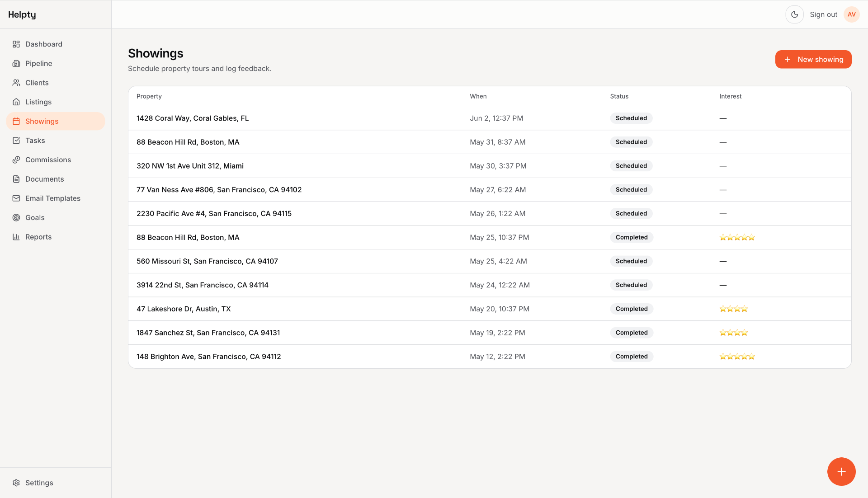This screenshot has height=498, width=868.
Task: Open 47 Lakeshore Dr, Austin showing
Action: pos(490,309)
